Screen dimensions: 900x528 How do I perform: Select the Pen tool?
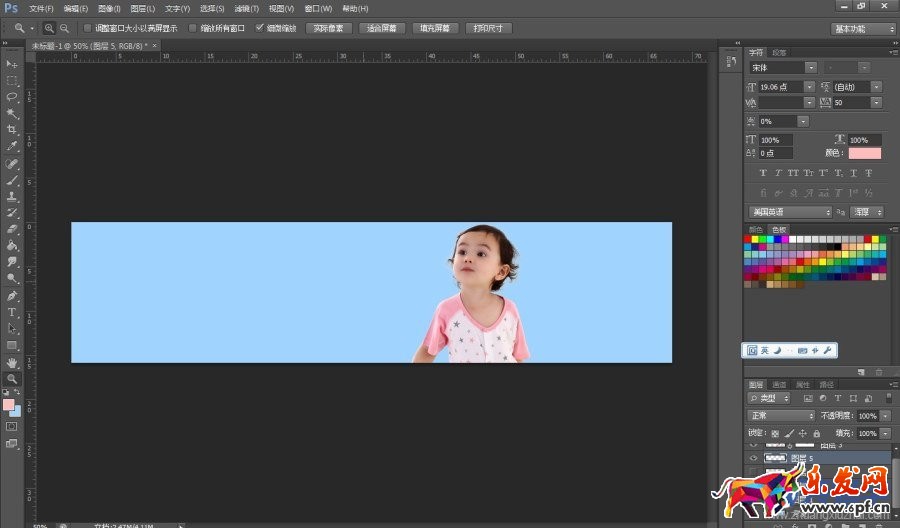(12, 296)
